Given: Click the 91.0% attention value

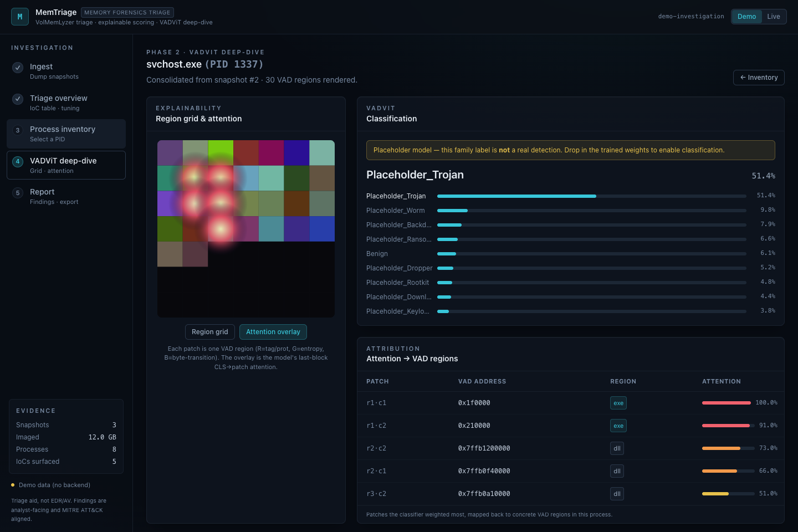Looking at the screenshot, I should [768, 426].
